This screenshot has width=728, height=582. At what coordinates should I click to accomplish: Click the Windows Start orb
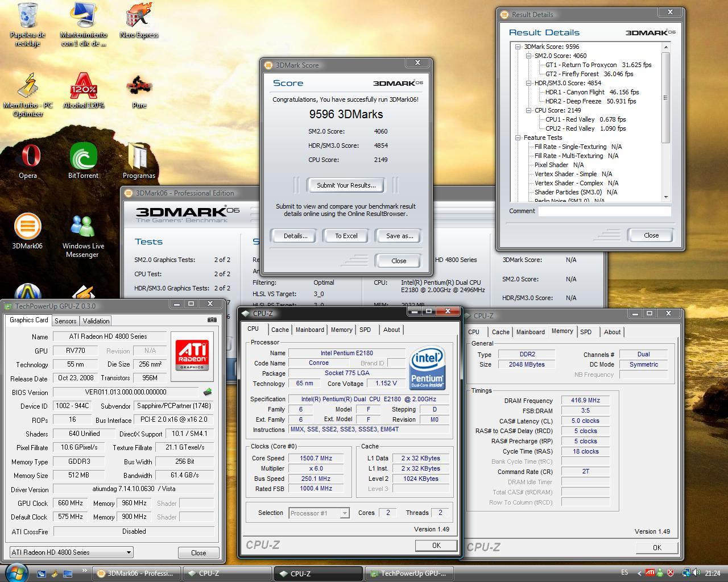click(x=16, y=573)
